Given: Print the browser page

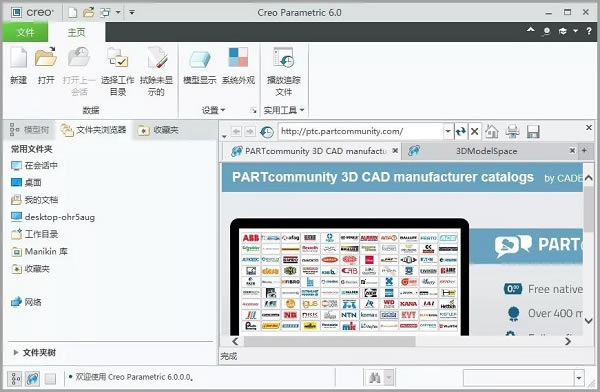Looking at the screenshot, I should pos(512,132).
